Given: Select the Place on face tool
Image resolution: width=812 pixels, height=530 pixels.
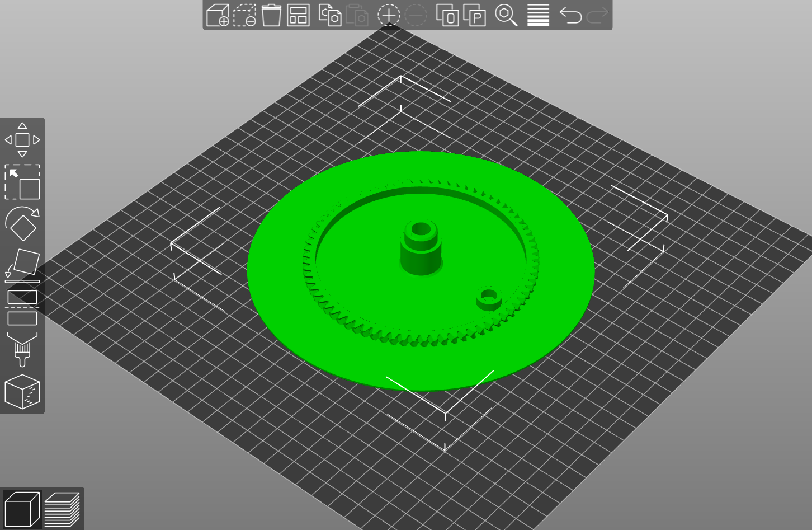Looking at the screenshot, I should pyautogui.click(x=22, y=266).
